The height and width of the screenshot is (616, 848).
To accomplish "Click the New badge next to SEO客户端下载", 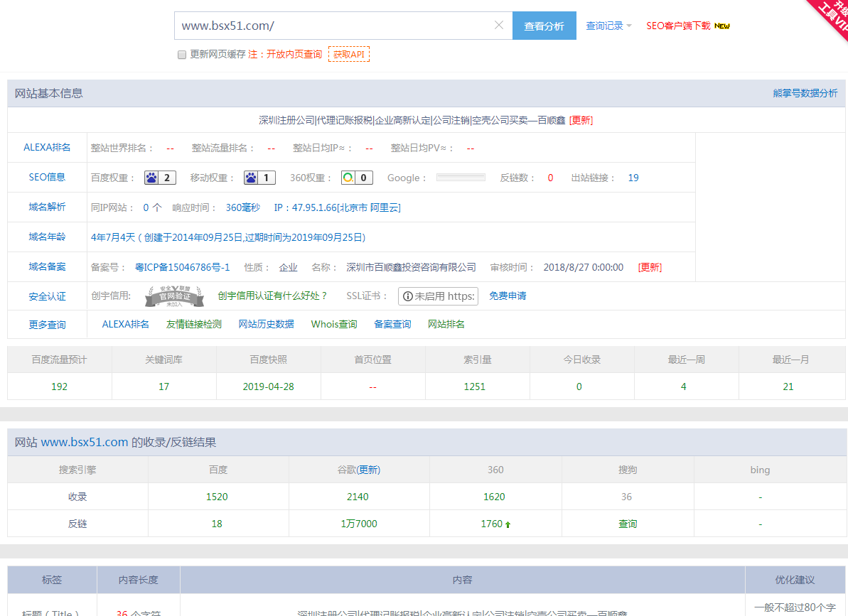I will [722, 26].
